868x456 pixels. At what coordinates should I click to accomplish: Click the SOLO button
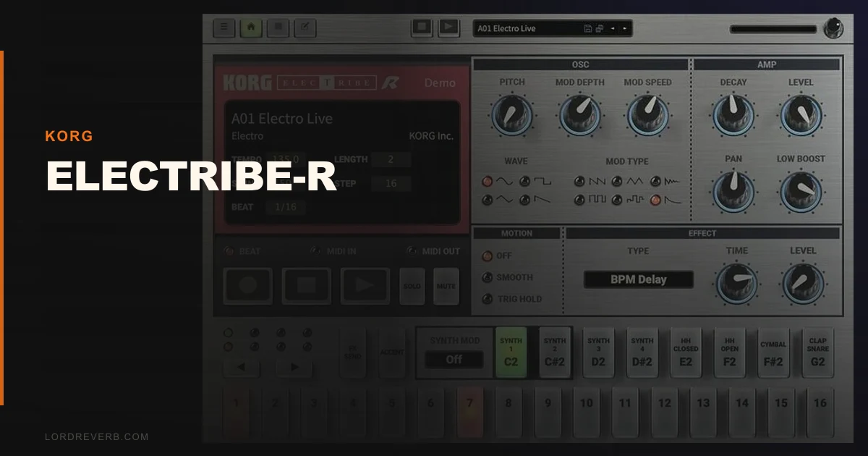[412, 286]
